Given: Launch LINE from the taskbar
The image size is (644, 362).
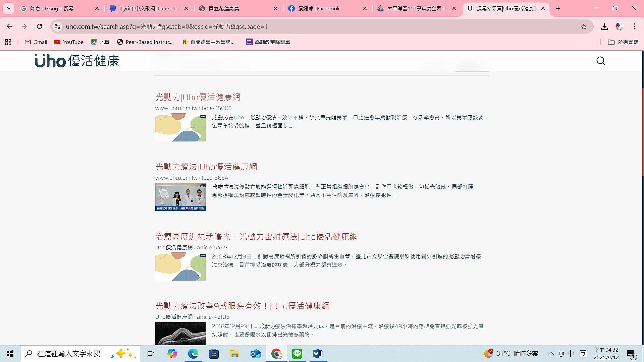Looking at the screenshot, I should coord(297,354).
